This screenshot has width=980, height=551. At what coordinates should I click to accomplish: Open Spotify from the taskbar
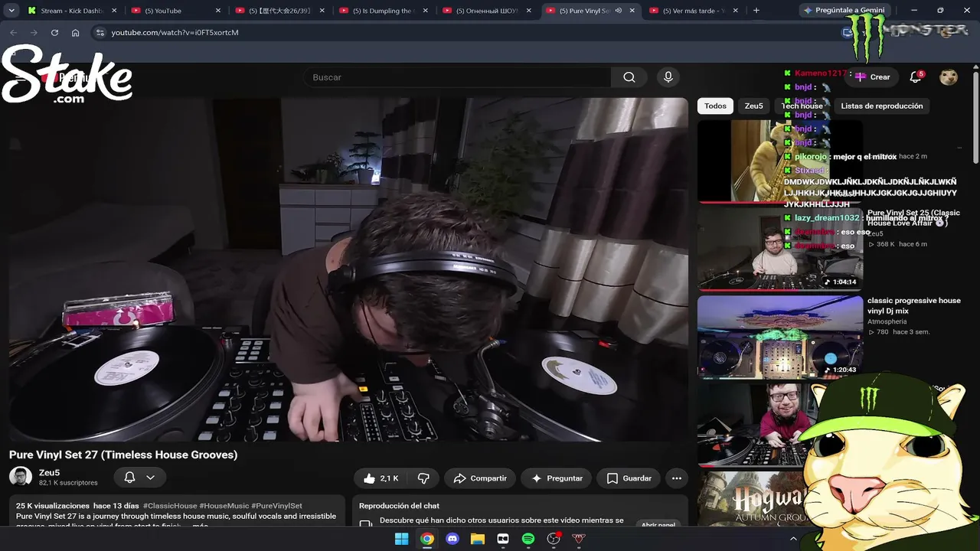528,539
